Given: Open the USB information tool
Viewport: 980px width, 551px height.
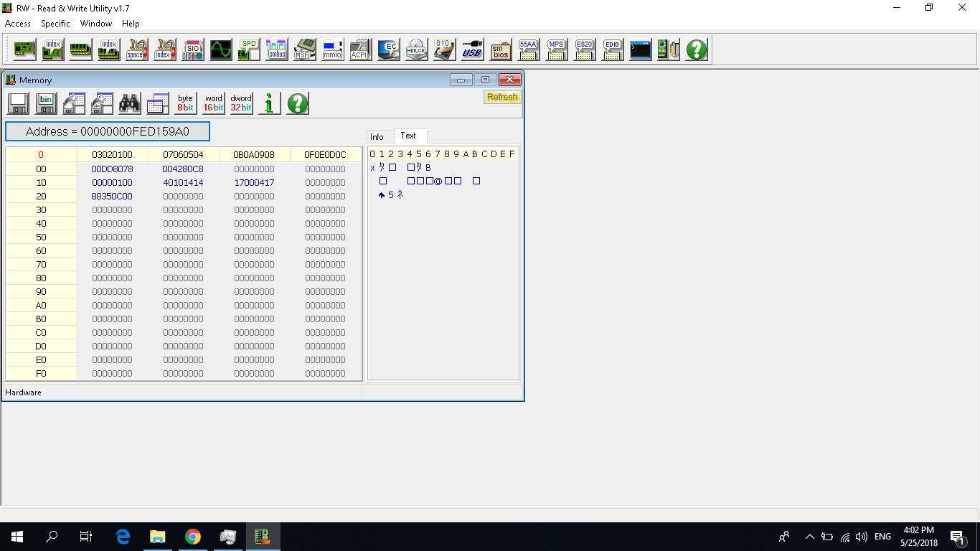Looking at the screenshot, I should [x=473, y=50].
